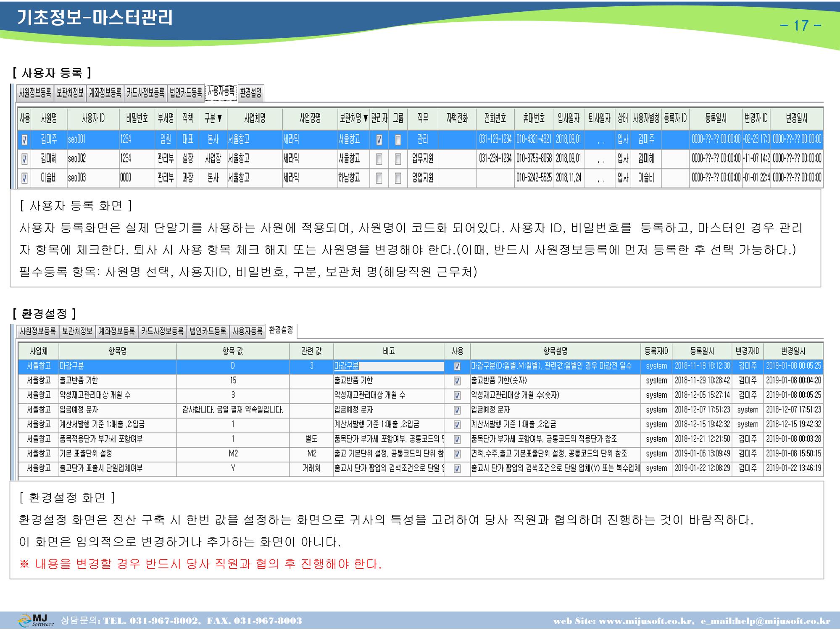The height and width of the screenshot is (630, 840).
Task: Toggle 사용 checkbox for user 김미혜
Action: tap(24, 159)
